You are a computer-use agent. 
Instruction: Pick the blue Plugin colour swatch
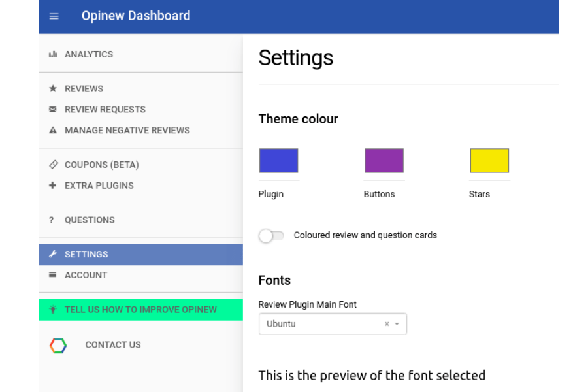tap(278, 161)
